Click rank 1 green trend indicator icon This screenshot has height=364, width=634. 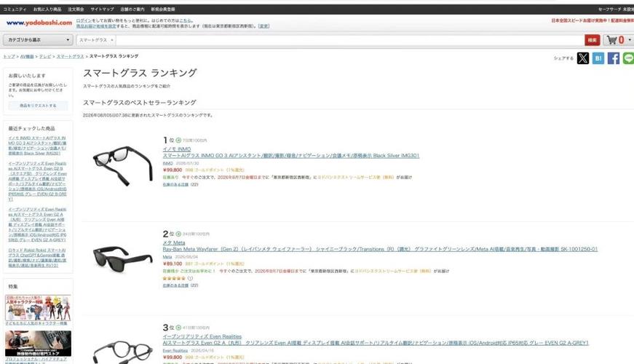point(178,141)
